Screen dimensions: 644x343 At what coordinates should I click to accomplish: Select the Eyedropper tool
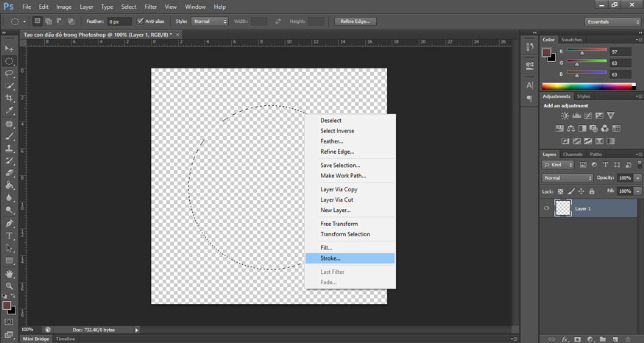click(x=9, y=110)
